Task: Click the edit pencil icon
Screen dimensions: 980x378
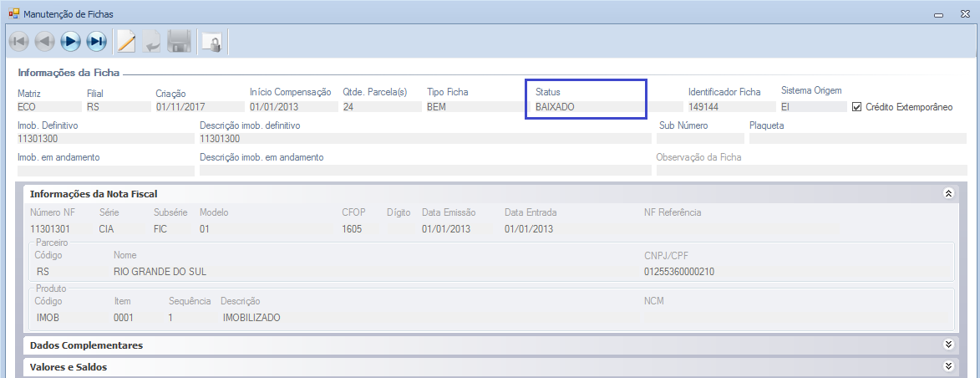Action: coord(126,42)
